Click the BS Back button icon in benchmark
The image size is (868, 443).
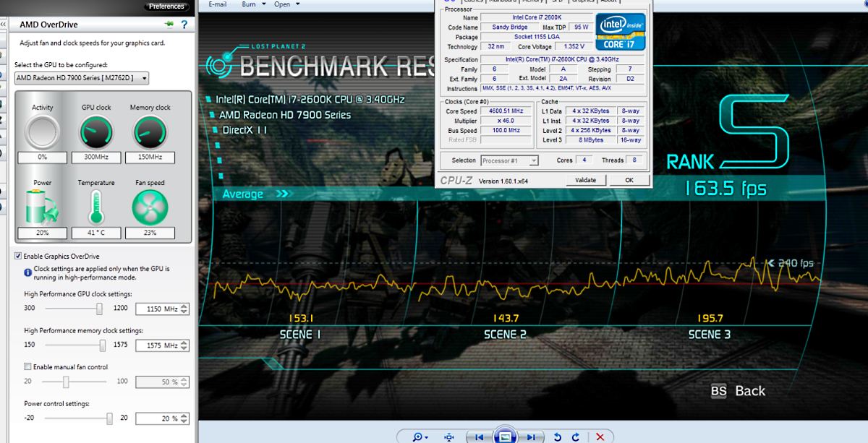[718, 391]
